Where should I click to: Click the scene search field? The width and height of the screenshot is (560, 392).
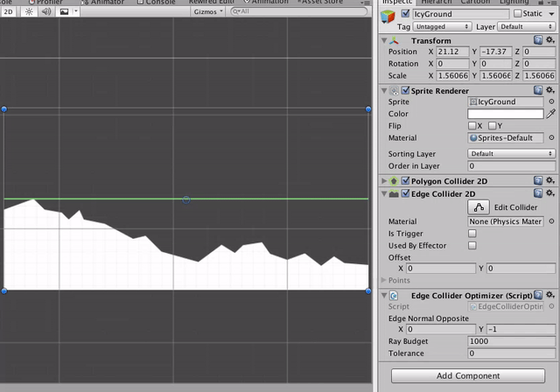298,11
